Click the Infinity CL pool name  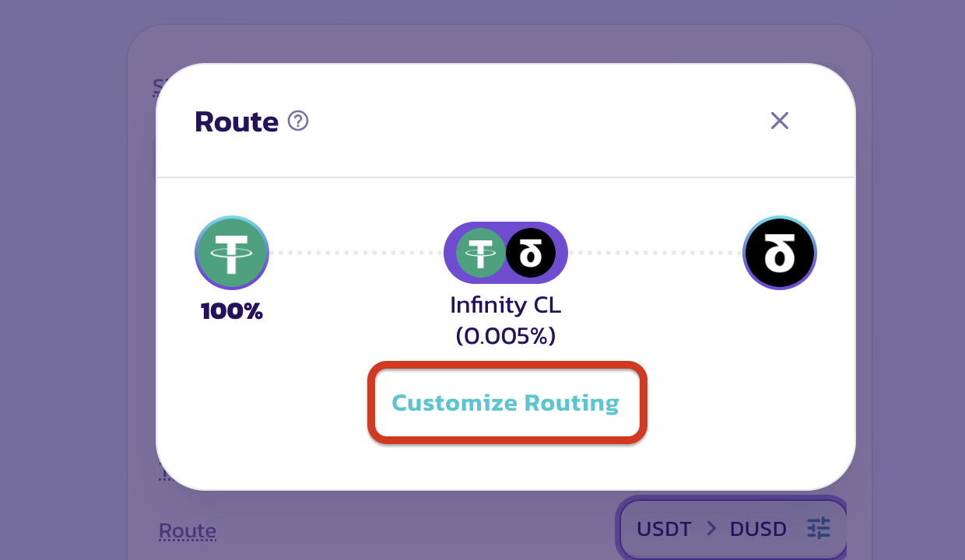(x=506, y=305)
